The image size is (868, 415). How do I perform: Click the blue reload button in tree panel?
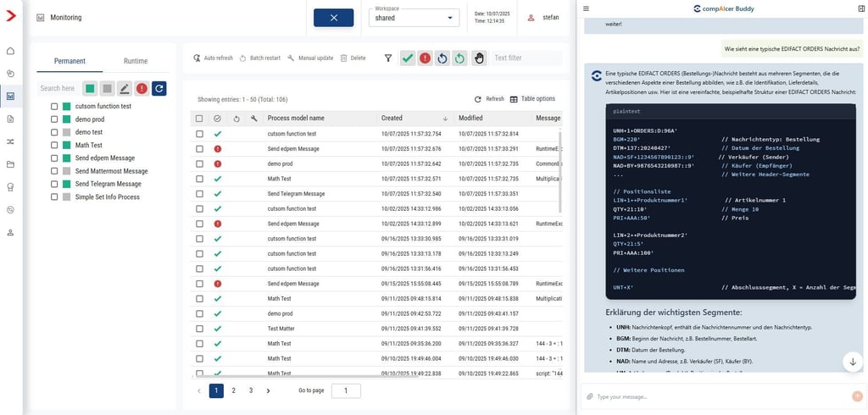[159, 89]
